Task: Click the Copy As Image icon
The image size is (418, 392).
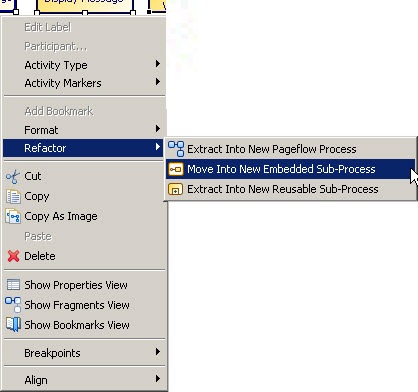Action: 13,216
